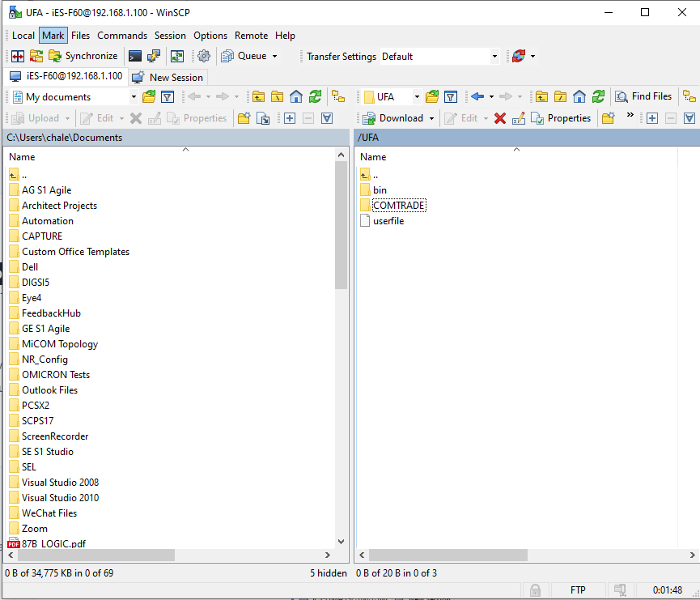700x600 pixels.
Task: Navigate back in the remote panel
Action: tap(477, 96)
